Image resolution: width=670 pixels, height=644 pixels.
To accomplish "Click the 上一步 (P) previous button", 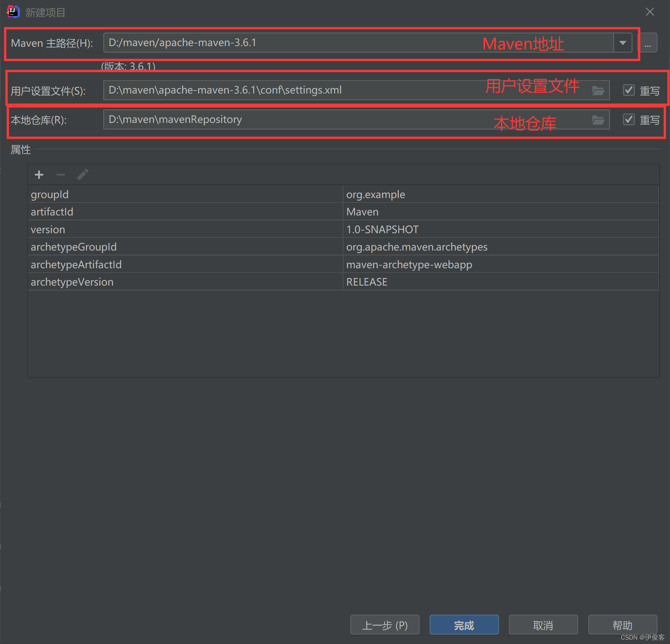I will click(385, 625).
